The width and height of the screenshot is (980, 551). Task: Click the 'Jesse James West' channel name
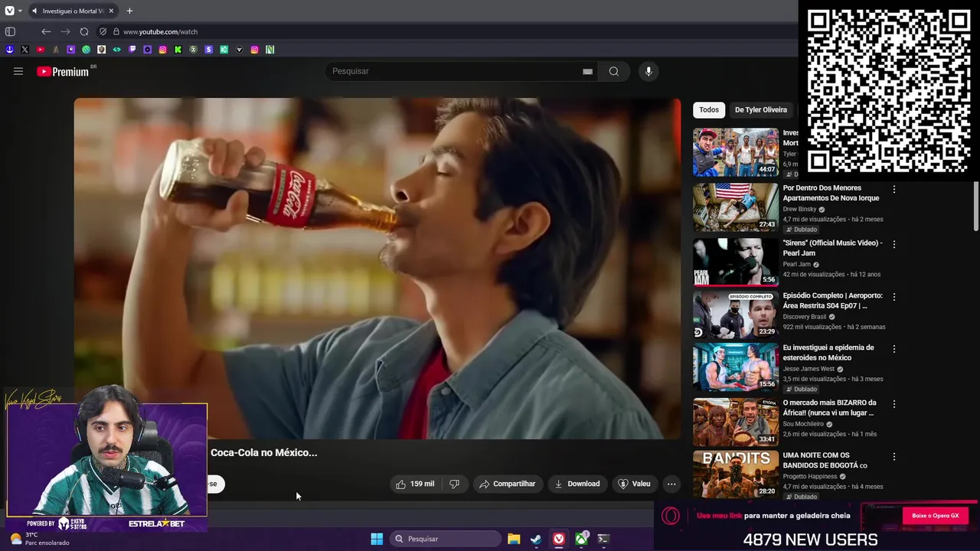(808, 369)
